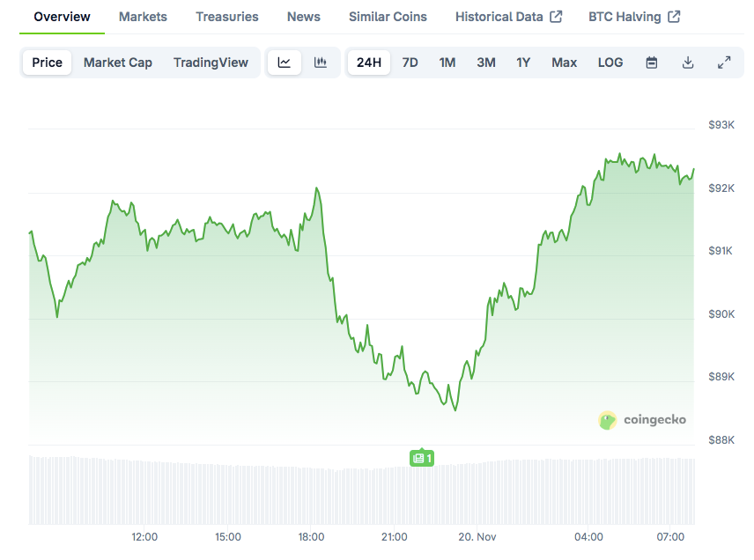This screenshot has height=560, width=754.
Task: Expand chart to fullscreen
Action: [x=724, y=63]
